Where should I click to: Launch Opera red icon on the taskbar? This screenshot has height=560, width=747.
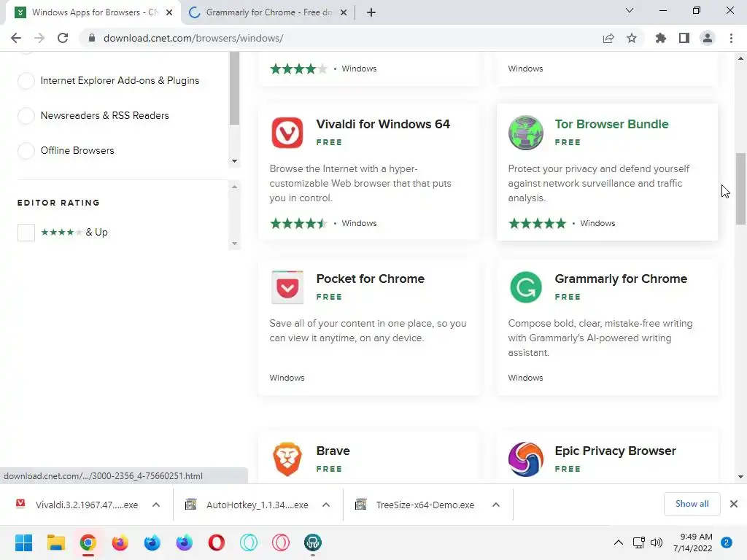point(216,542)
